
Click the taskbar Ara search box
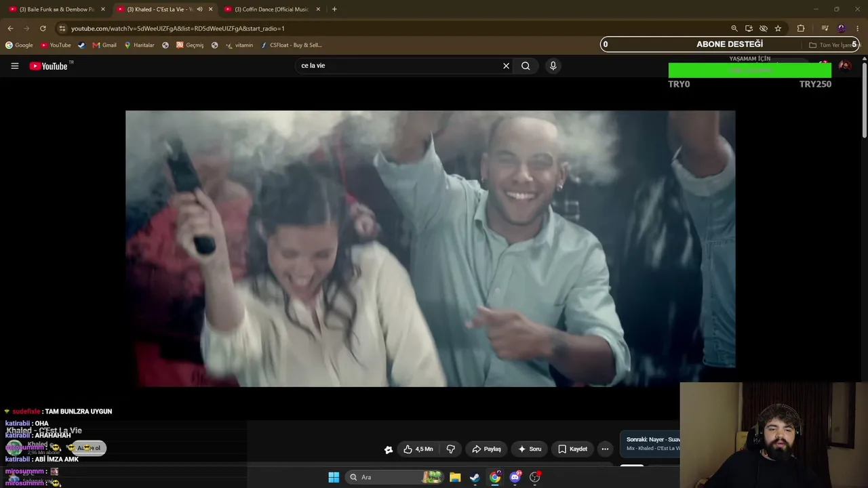[395, 477]
